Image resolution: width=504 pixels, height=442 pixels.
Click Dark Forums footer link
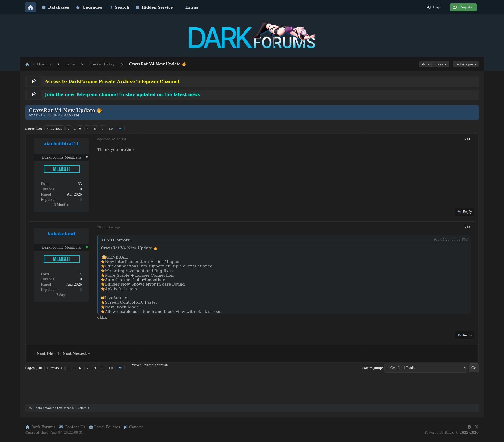[40, 427]
